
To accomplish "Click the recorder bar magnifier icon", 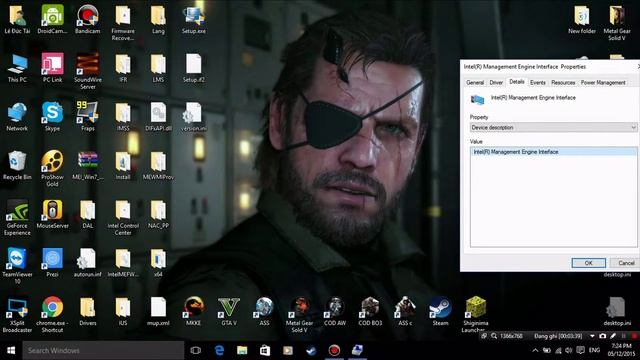I will tap(494, 336).
